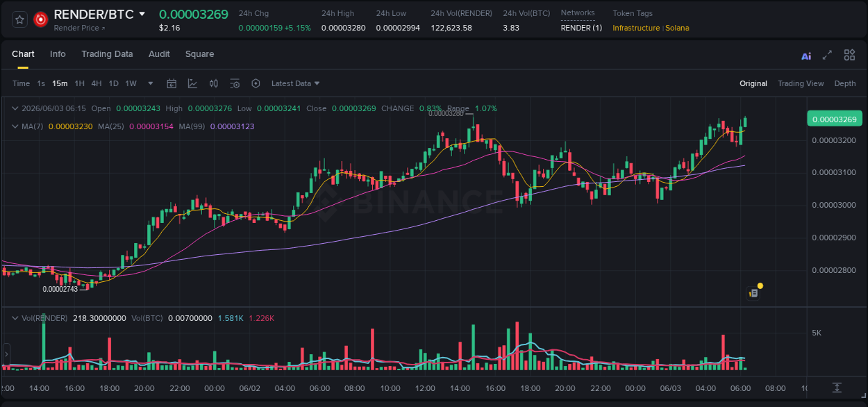Switch to Trading View chart
The height and width of the screenshot is (407, 868).
801,83
